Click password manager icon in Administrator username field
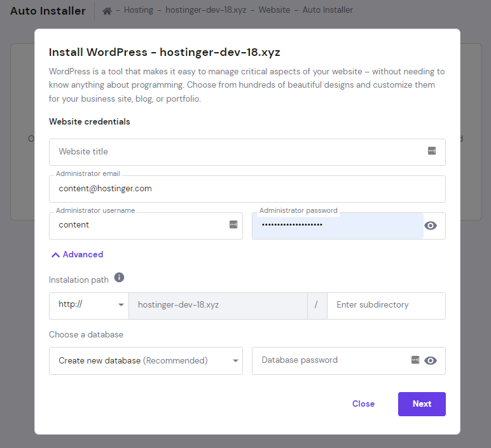The height and width of the screenshot is (448, 491). [233, 224]
